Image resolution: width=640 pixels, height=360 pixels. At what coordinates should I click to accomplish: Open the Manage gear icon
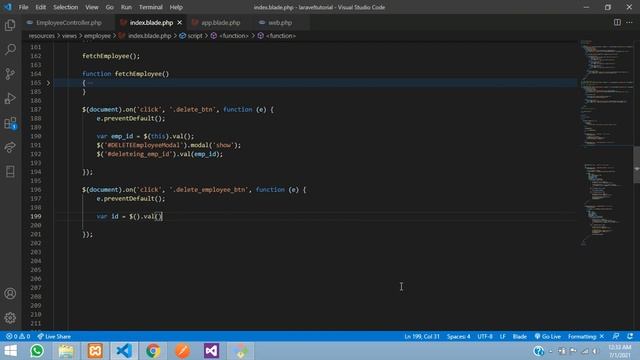(x=10, y=318)
